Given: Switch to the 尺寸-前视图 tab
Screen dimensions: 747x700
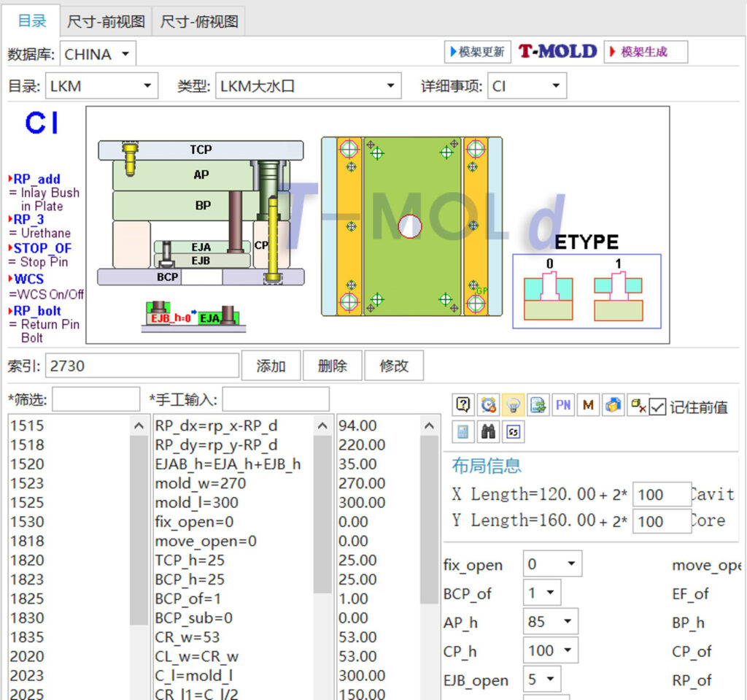Looking at the screenshot, I should pyautogui.click(x=106, y=21).
